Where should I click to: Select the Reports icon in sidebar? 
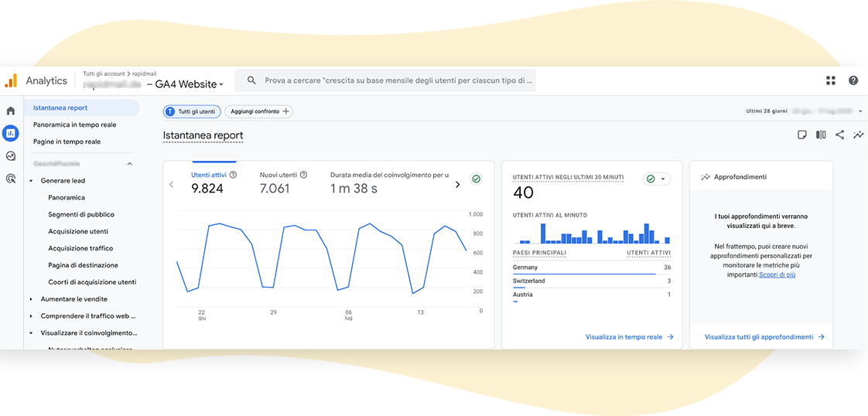pyautogui.click(x=11, y=133)
